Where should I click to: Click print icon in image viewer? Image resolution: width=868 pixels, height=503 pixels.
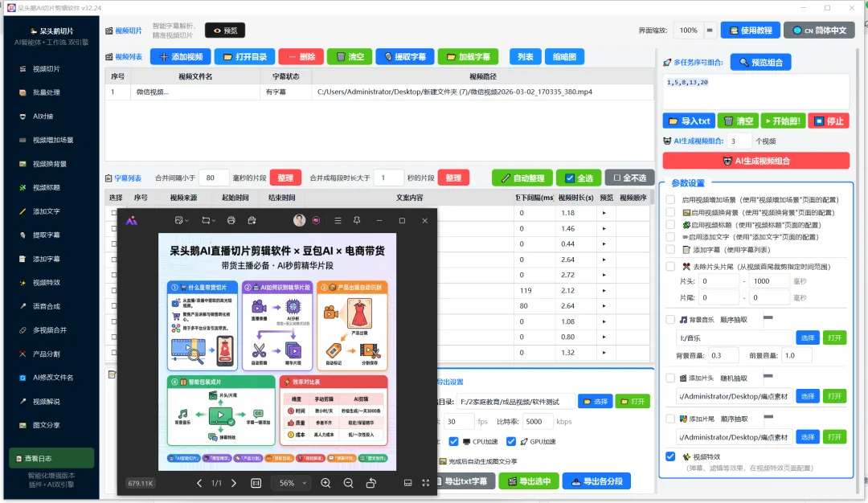(231, 220)
